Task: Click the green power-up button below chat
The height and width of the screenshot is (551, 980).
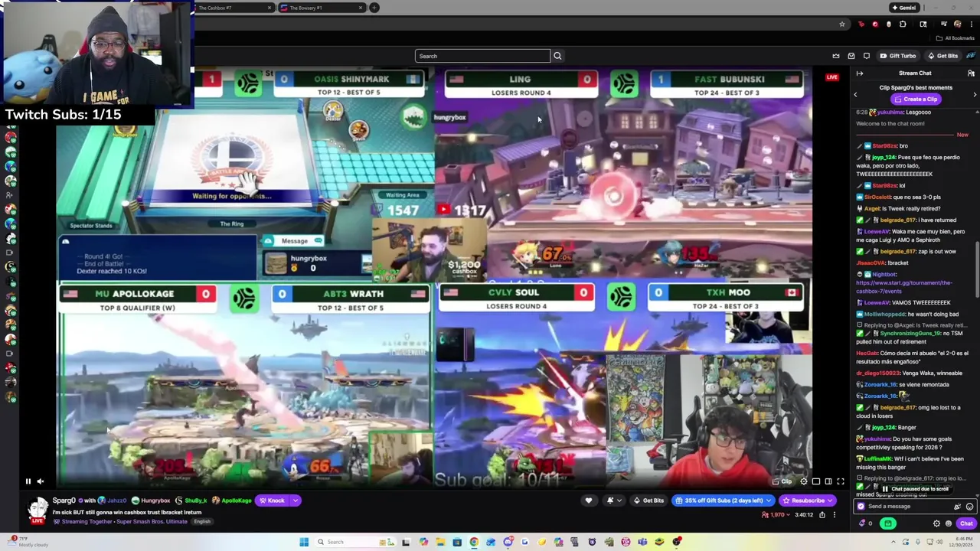Action: [888, 523]
